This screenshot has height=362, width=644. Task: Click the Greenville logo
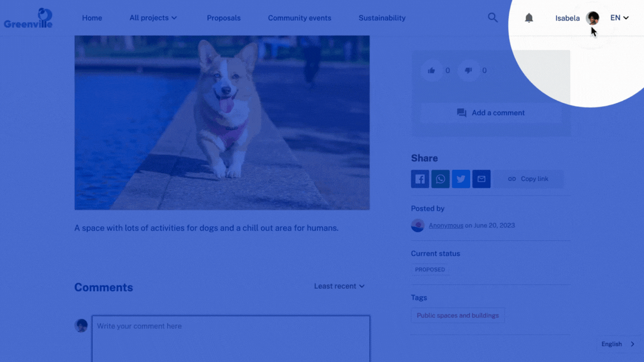tap(29, 18)
